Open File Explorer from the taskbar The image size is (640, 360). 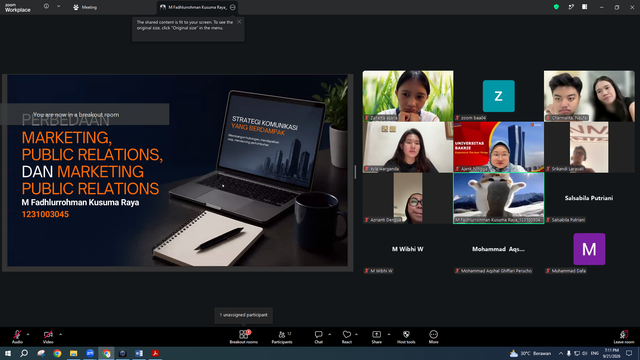click(x=73, y=353)
